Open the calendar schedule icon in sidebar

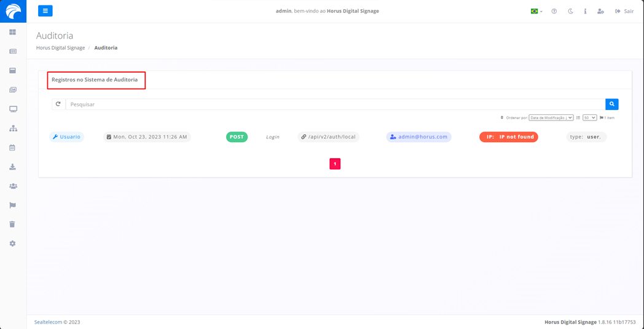(x=12, y=148)
